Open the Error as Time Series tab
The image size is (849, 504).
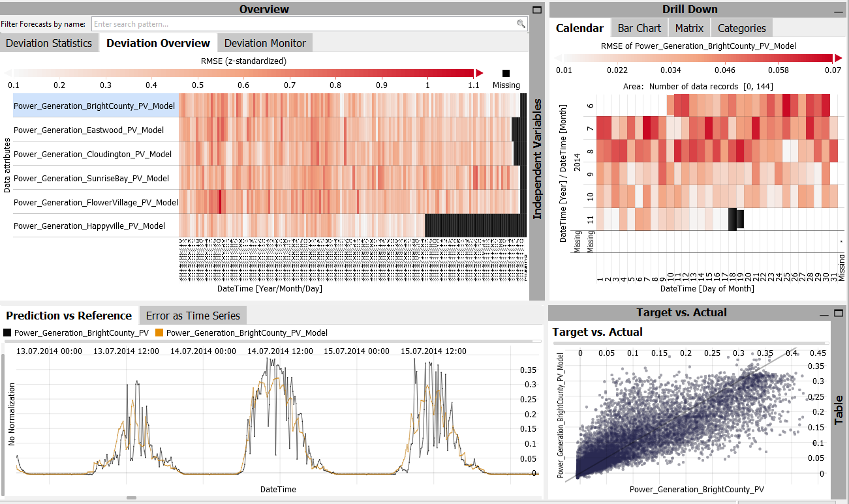(x=193, y=316)
